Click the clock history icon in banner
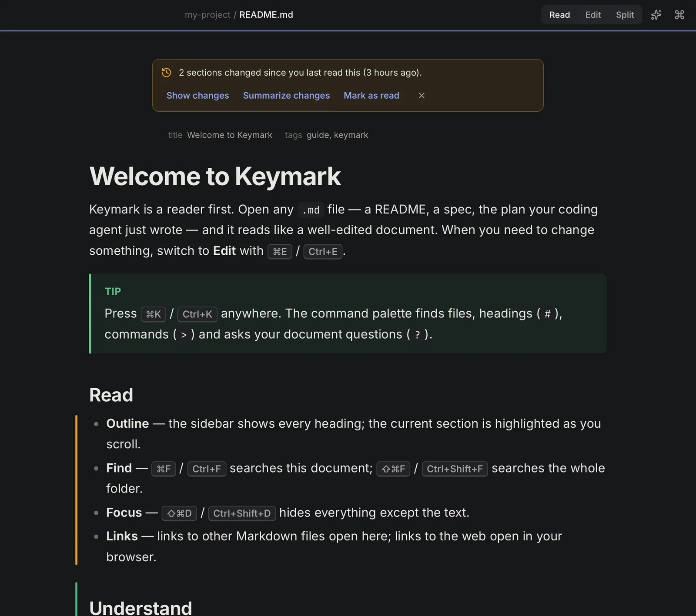 [x=166, y=73]
